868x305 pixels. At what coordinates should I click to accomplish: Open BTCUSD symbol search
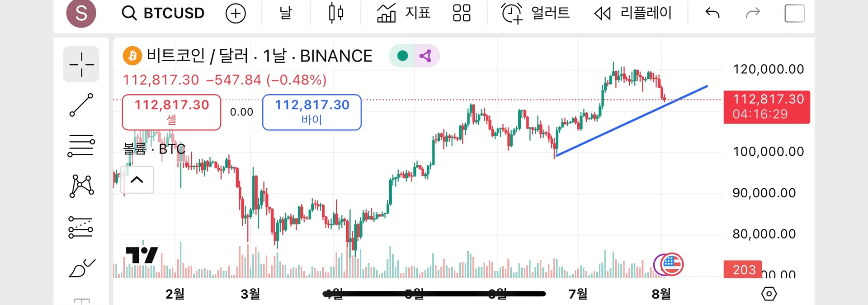point(164,13)
